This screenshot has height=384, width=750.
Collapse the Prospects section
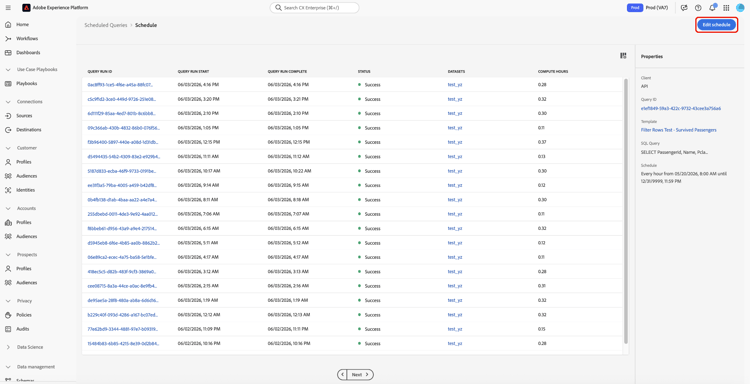tap(8, 255)
